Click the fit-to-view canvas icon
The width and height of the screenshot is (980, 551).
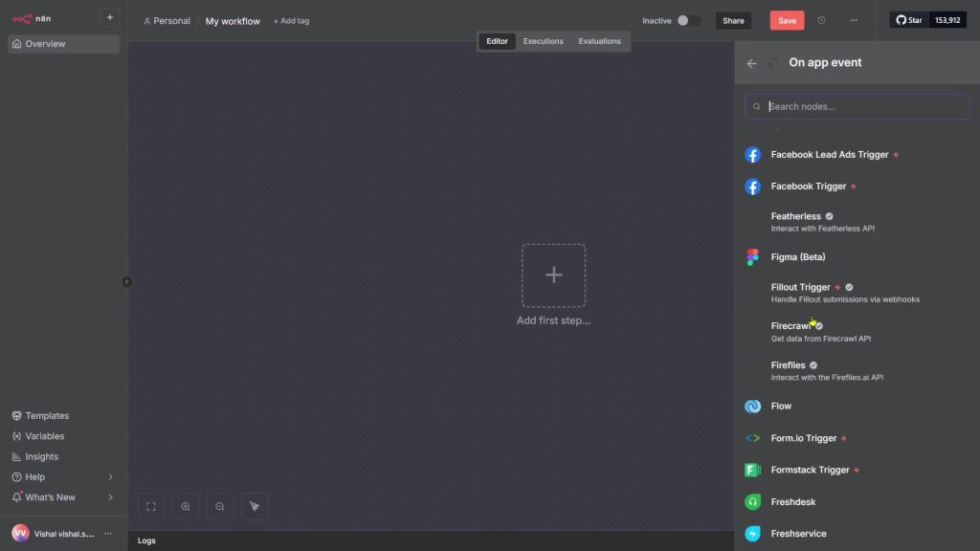151,507
